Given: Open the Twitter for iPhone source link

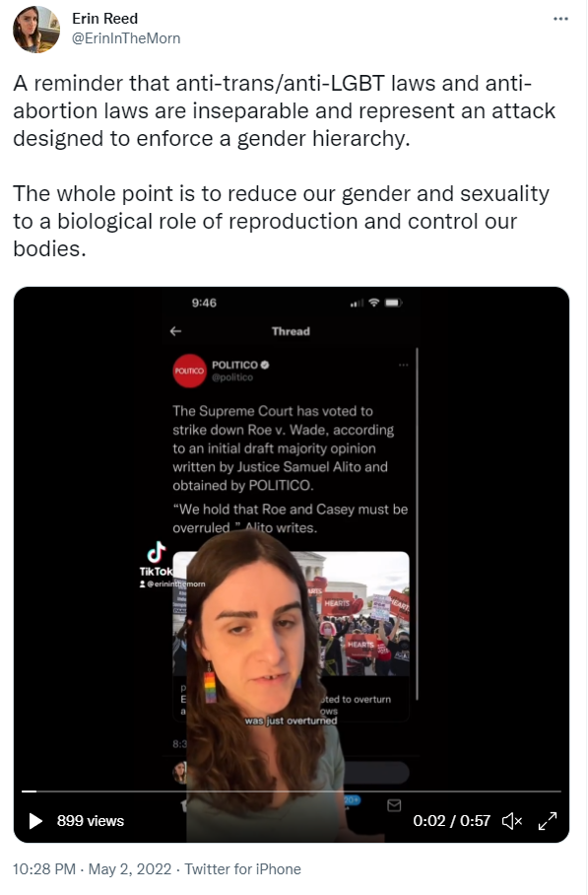Looking at the screenshot, I should click(242, 868).
